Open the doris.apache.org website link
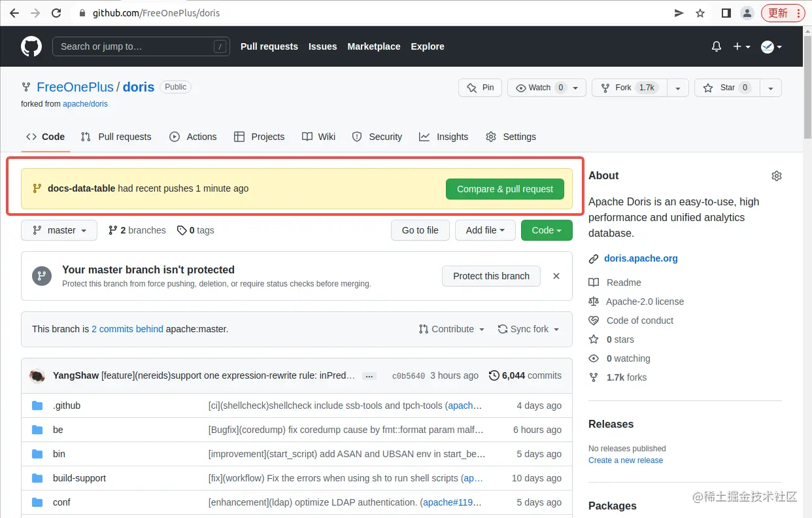Image resolution: width=812 pixels, height=518 pixels. [x=641, y=258]
